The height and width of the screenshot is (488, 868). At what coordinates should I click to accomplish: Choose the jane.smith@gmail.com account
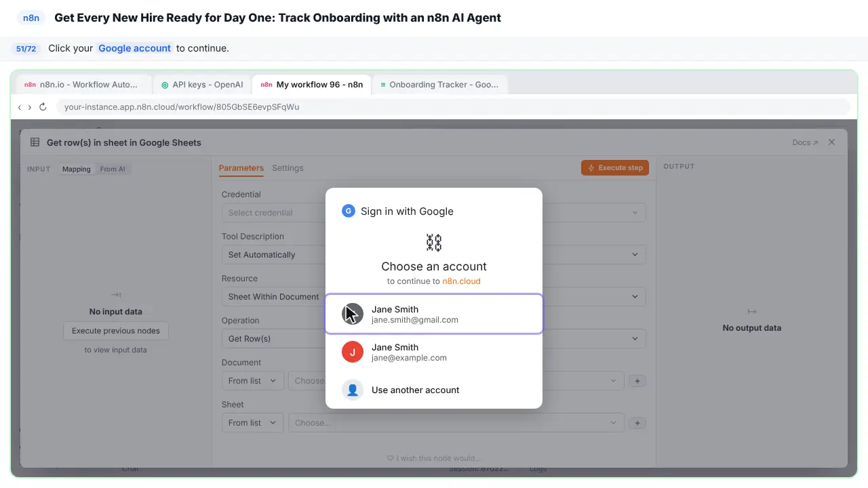pos(434,314)
